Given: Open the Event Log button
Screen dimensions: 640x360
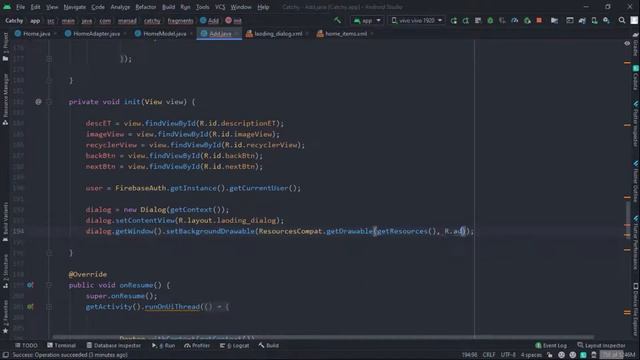Looking at the screenshot, I should 551,345.
